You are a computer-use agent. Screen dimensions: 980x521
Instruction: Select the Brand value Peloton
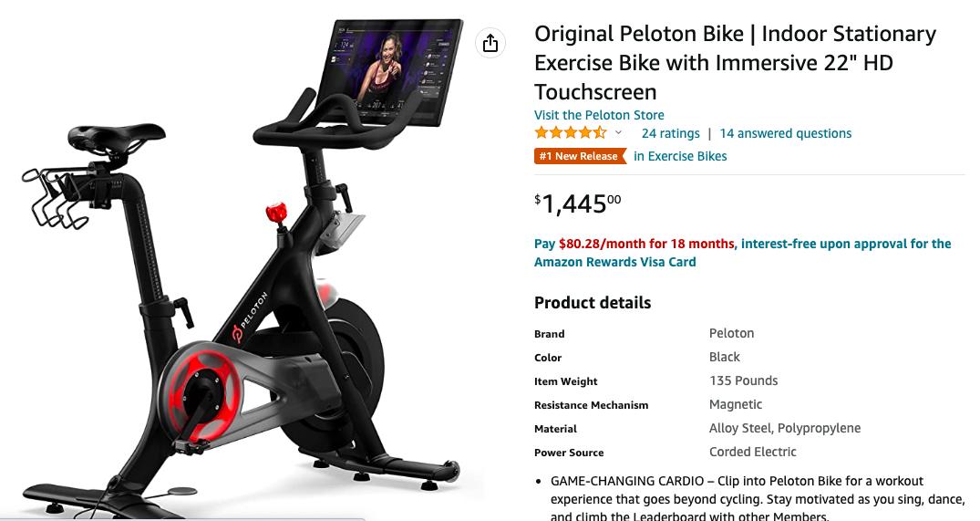[x=731, y=333]
